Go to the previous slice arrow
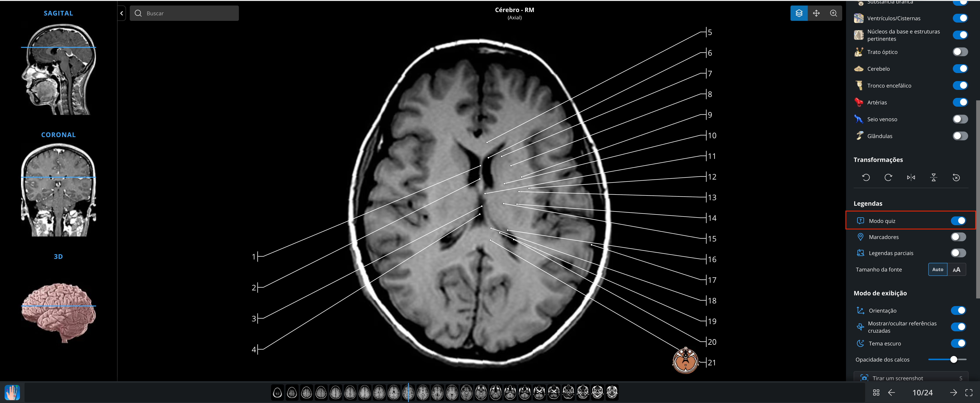The height and width of the screenshot is (403, 980). pos(891,392)
